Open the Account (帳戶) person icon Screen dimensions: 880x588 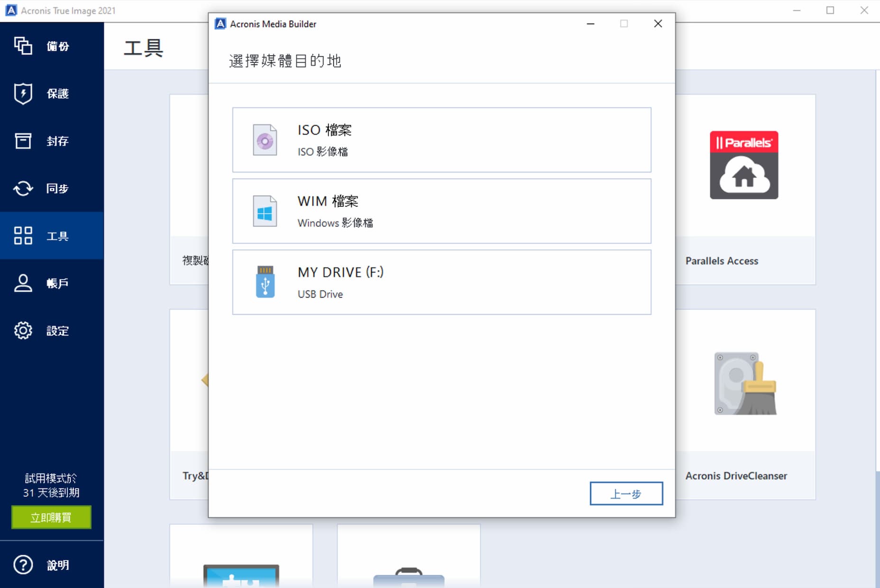click(23, 283)
